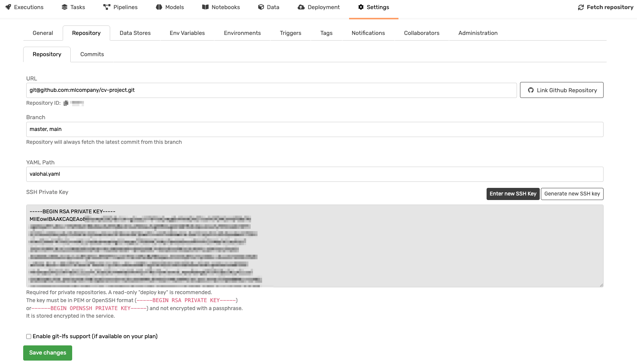
Task: Click Link Github Repository button
Action: point(561,90)
